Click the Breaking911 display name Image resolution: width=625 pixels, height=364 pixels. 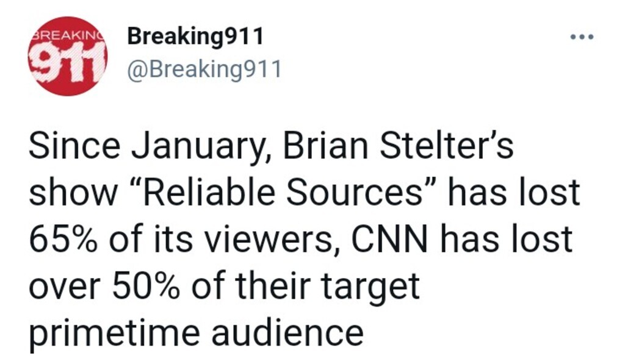pyautogui.click(x=195, y=37)
